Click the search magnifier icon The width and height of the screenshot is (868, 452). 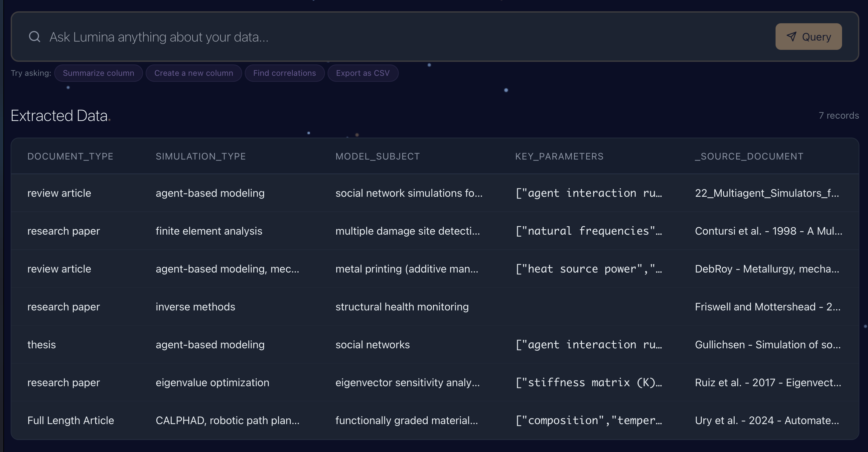(34, 37)
